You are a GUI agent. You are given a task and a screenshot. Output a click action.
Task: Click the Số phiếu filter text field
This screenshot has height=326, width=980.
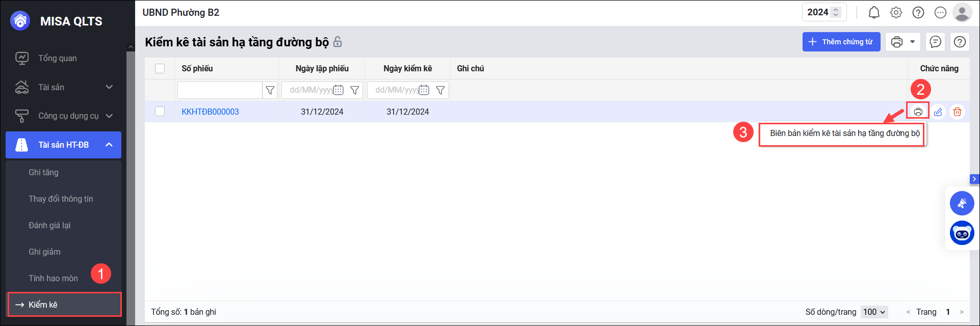(x=220, y=90)
